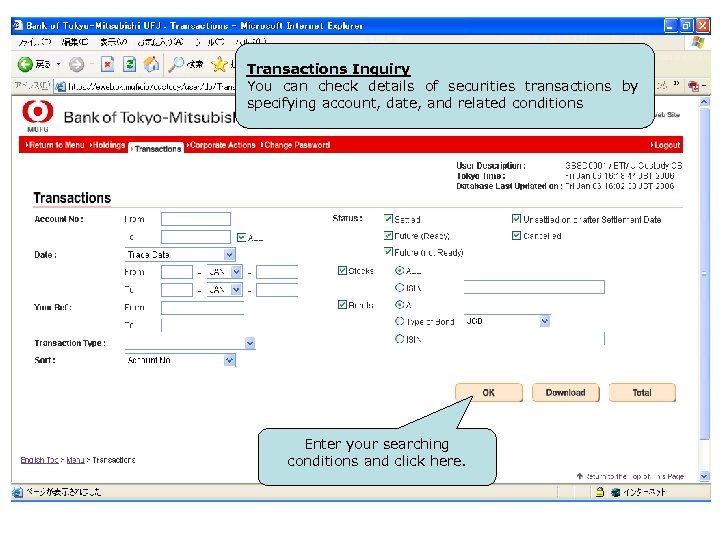Click the toolbar icon beside the address bar chevron
720x540 pixels.
point(693,86)
